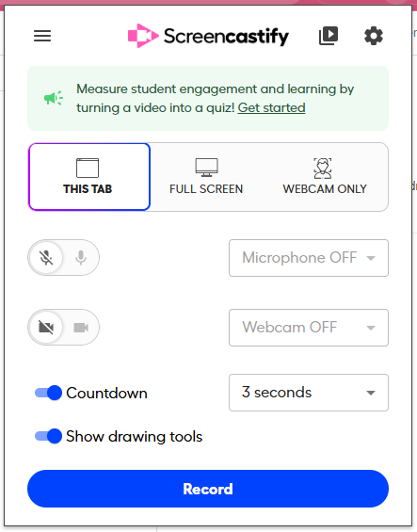Select the This Tab recording mode
417x532 pixels.
pyautogui.click(x=89, y=177)
